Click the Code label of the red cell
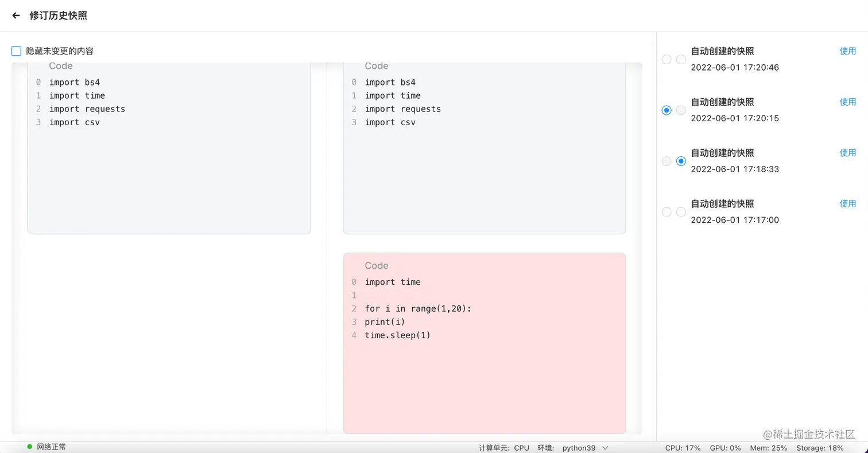This screenshot has height=453, width=868. coord(377,266)
